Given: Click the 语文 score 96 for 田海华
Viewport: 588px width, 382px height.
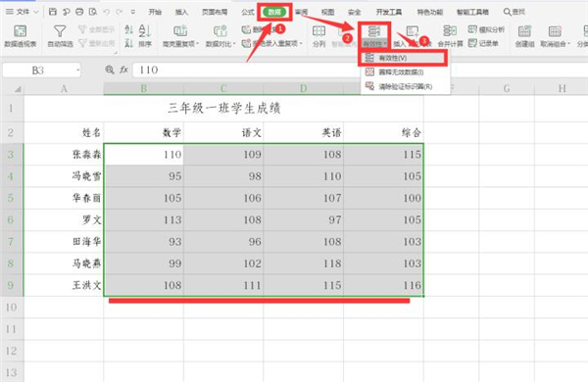Looking at the screenshot, I should coord(223,241).
